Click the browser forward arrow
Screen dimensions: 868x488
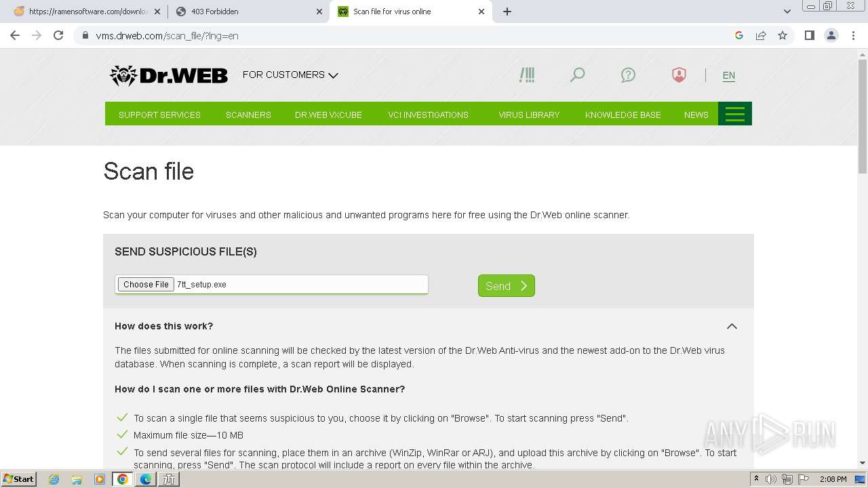[x=37, y=35]
